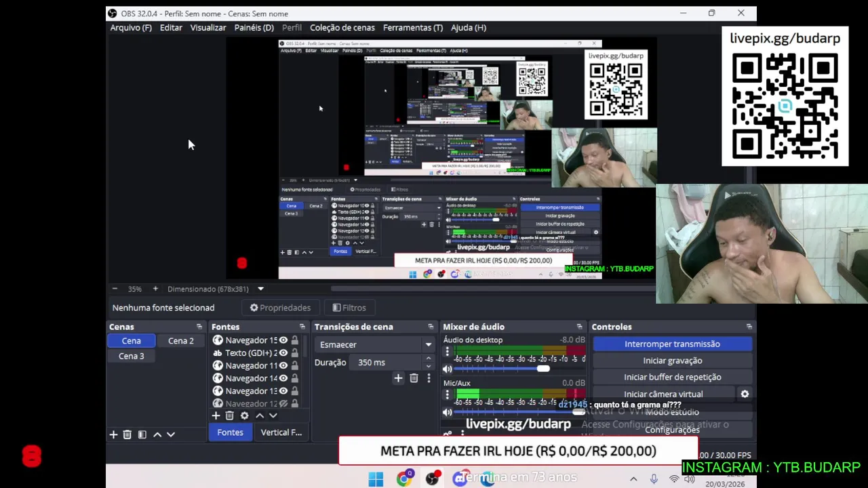Hide the Navegador 15 source
This screenshot has width=868, height=488.
coord(283,340)
